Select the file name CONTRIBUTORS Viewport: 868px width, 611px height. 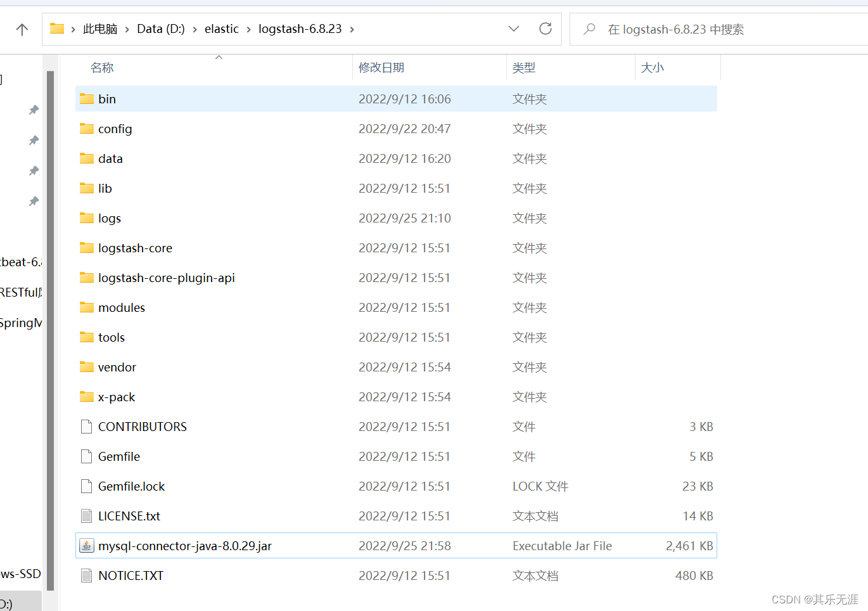(143, 427)
